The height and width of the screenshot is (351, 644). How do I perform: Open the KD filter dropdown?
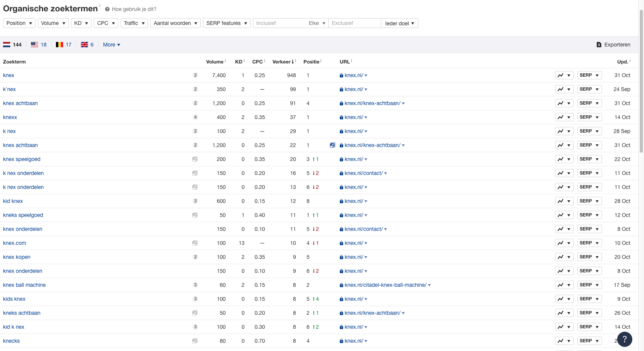pyautogui.click(x=81, y=23)
